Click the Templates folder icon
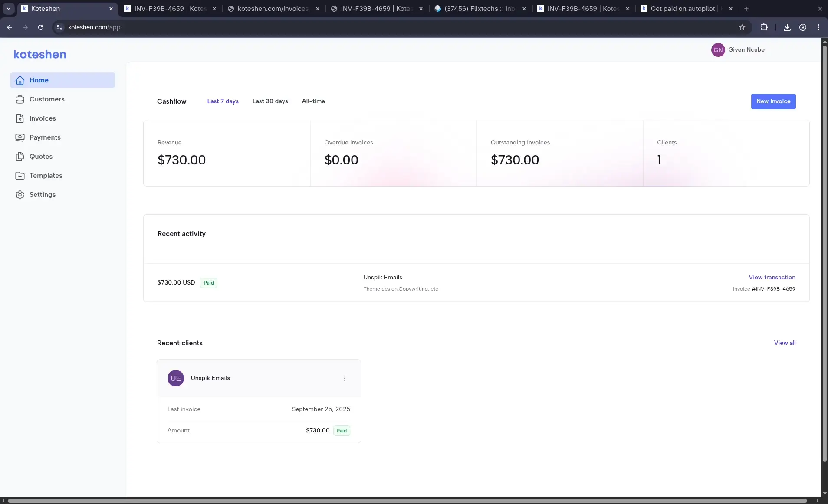Viewport: 828px width, 504px height. (x=20, y=176)
